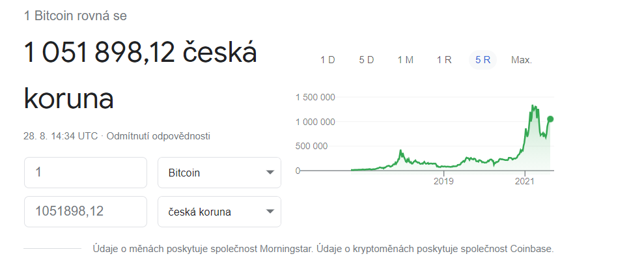The width and height of the screenshot is (644, 269).
Task: Open the Odmítnutí odpovědnosti disclaimer link
Action: [158, 136]
